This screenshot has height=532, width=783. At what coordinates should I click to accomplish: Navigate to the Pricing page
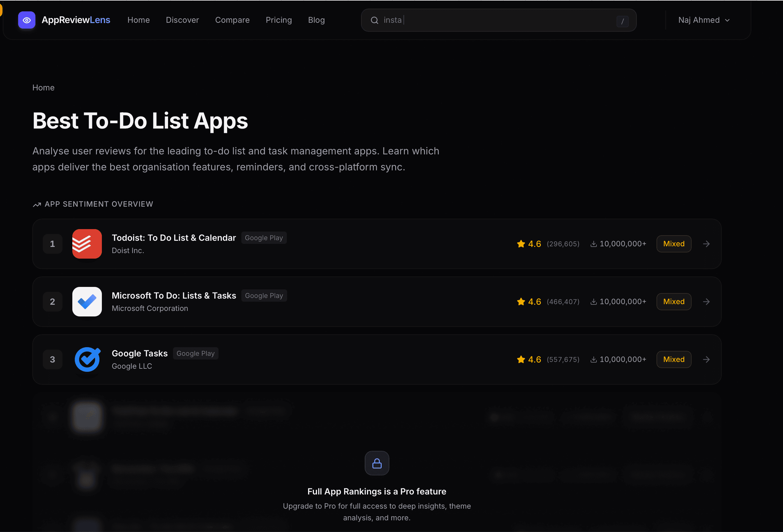point(279,20)
